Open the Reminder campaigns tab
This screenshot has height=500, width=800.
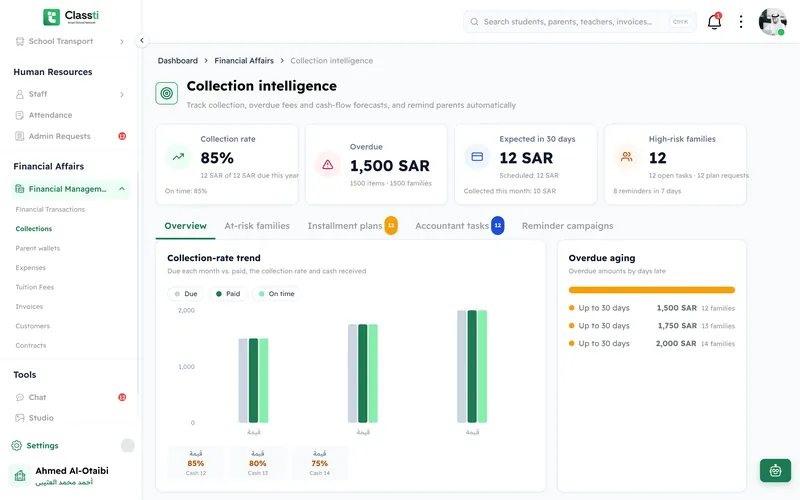pyautogui.click(x=567, y=226)
